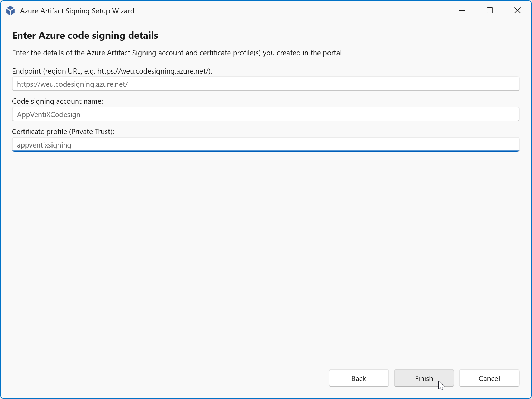Click Finish to complete the wizard

tap(424, 378)
